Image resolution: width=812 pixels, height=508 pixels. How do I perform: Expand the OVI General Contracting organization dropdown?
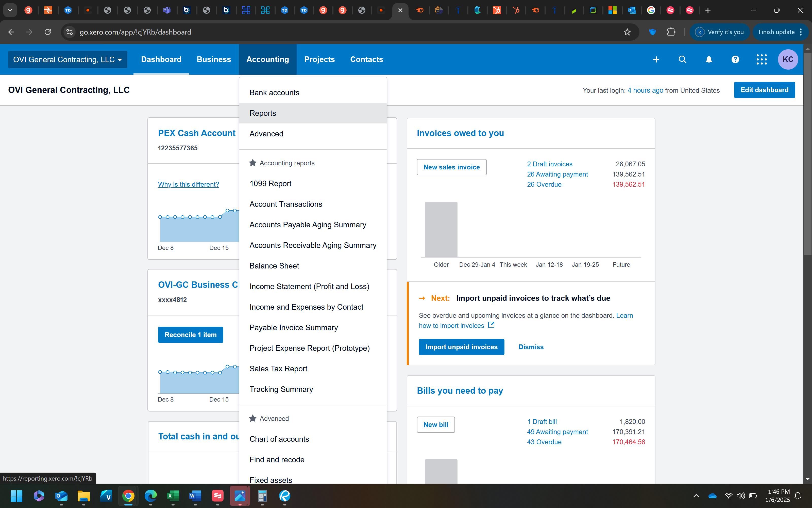tap(67, 59)
